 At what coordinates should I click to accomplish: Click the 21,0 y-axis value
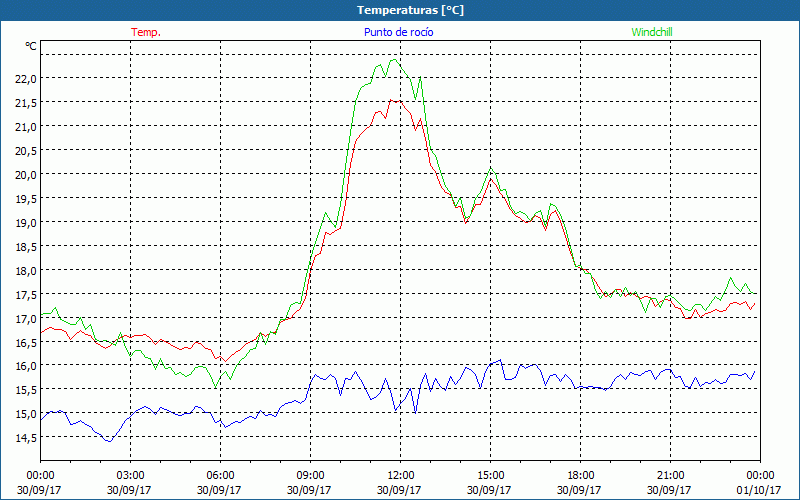26,127
